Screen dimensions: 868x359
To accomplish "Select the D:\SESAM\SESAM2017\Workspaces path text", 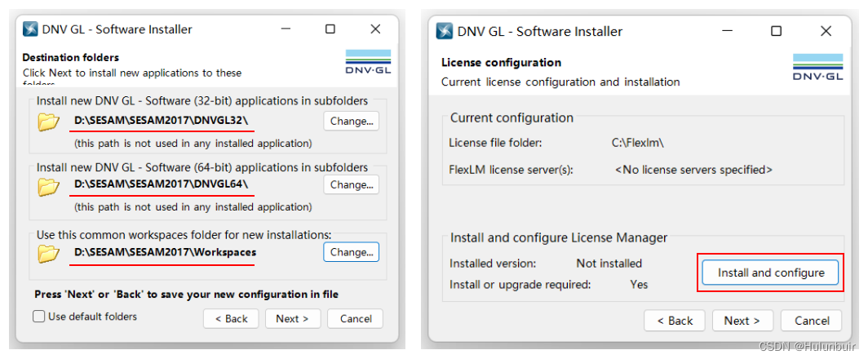I will 165,252.
